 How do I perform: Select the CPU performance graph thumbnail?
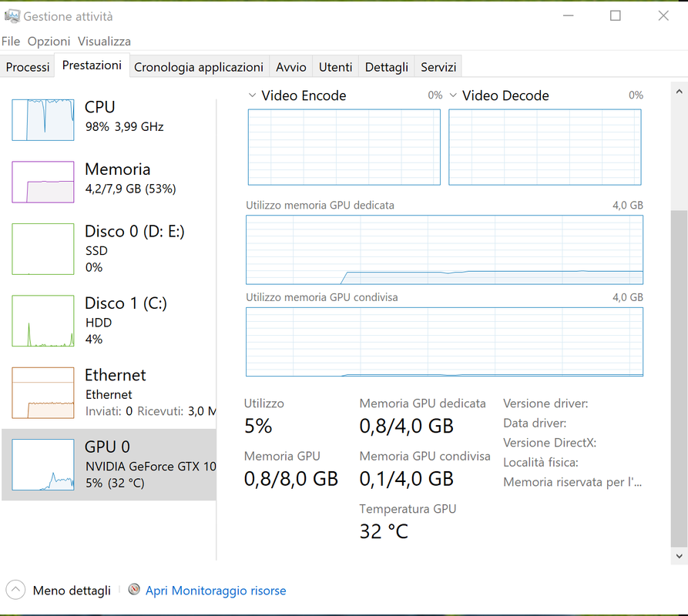[43, 119]
